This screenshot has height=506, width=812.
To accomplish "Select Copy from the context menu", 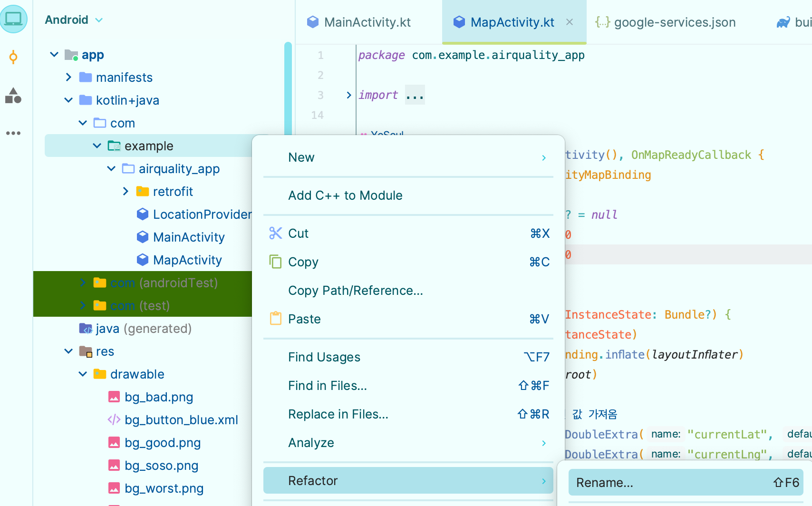I will coord(408,262).
